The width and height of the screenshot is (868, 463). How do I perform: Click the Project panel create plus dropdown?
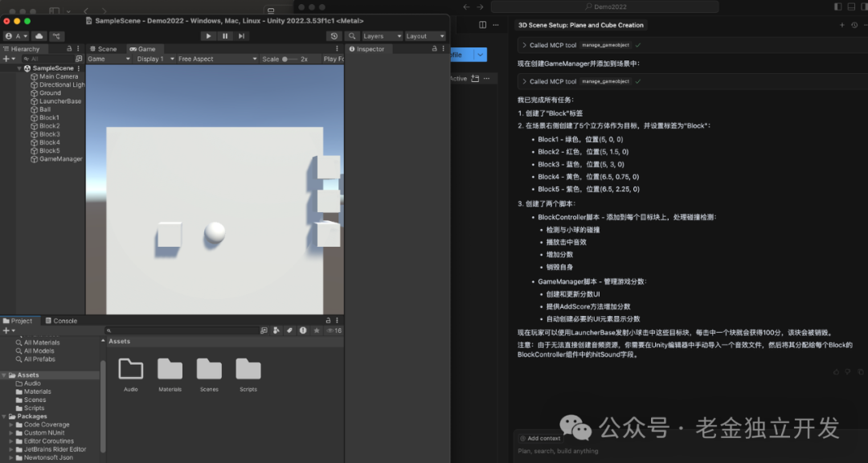coord(9,330)
